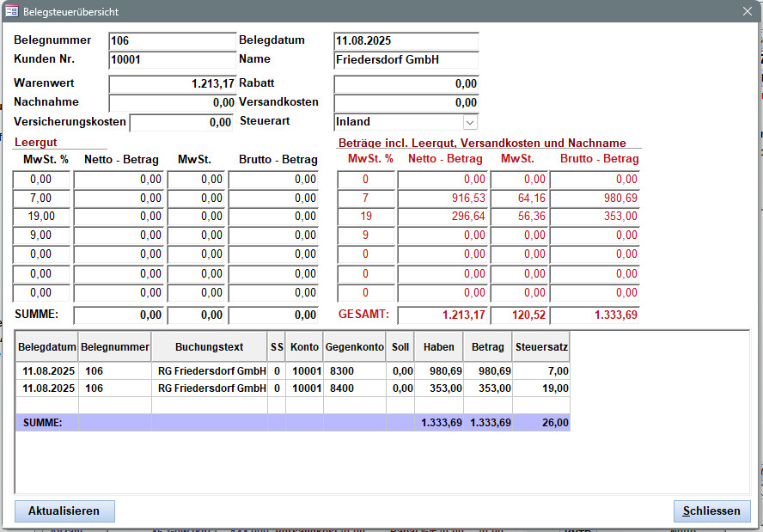Click the Buchungstext column header
This screenshot has height=532, width=763.
(209, 346)
